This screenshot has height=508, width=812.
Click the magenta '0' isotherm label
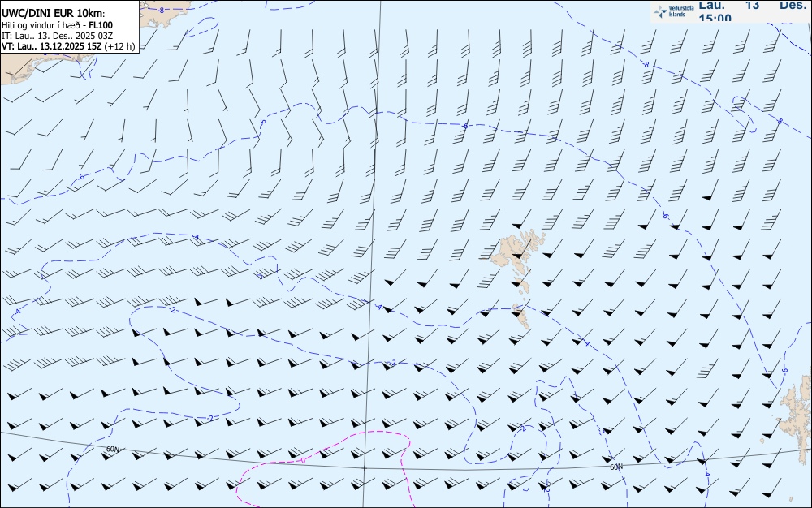[x=304, y=460]
